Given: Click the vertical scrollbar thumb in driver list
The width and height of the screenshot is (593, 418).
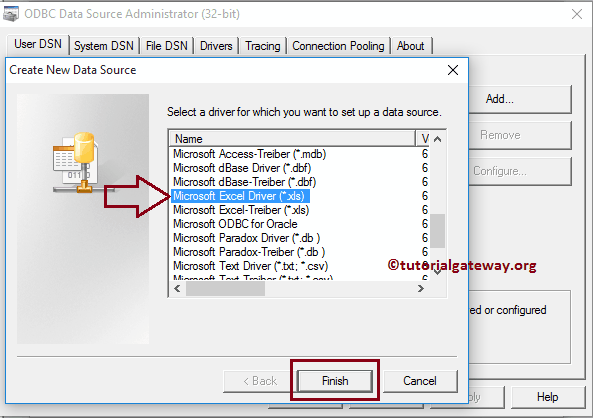Looking at the screenshot, I should click(x=438, y=231).
